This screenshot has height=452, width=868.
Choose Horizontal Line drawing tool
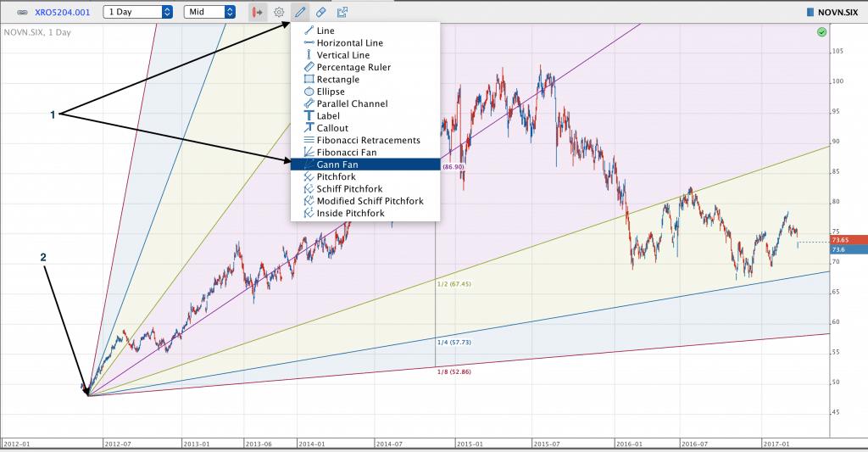[348, 43]
